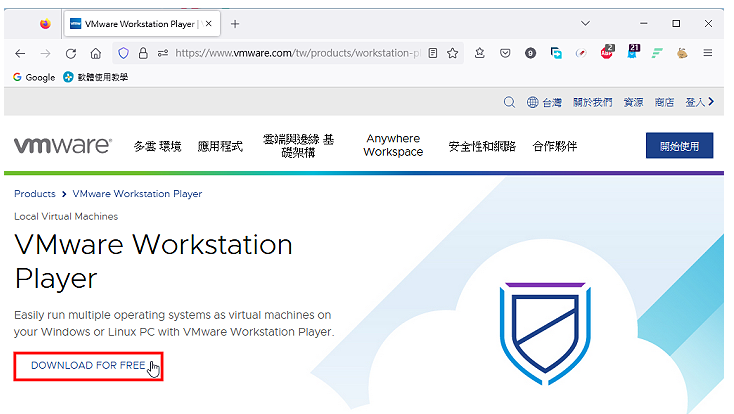Select the VMware Workstation Player tab

pyautogui.click(x=142, y=24)
